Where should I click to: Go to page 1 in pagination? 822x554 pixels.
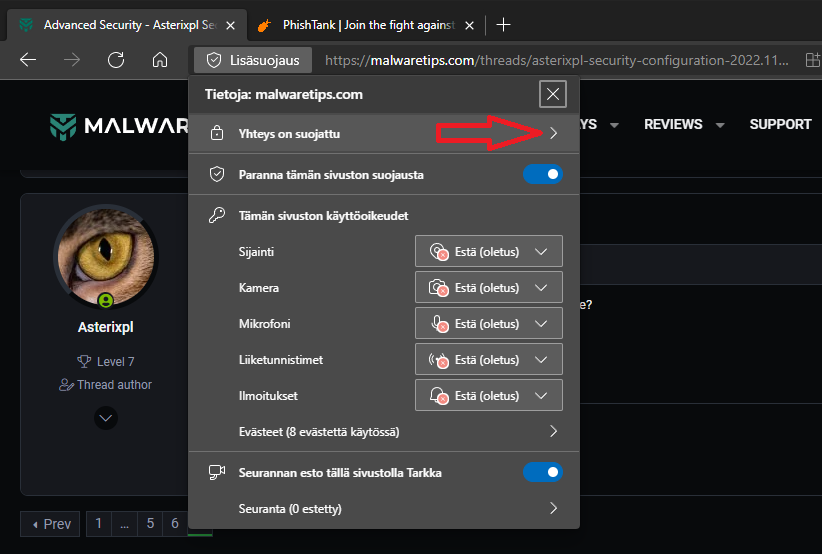pos(99,524)
